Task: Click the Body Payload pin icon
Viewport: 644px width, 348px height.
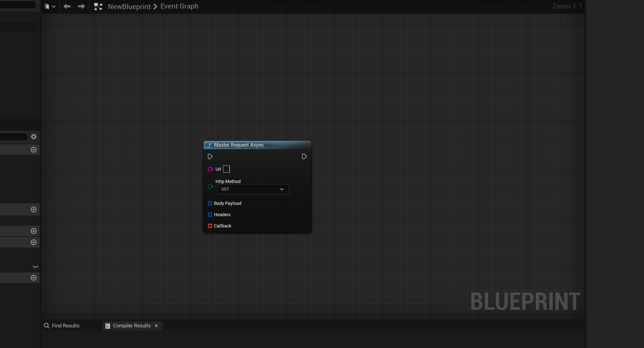Action: point(210,203)
